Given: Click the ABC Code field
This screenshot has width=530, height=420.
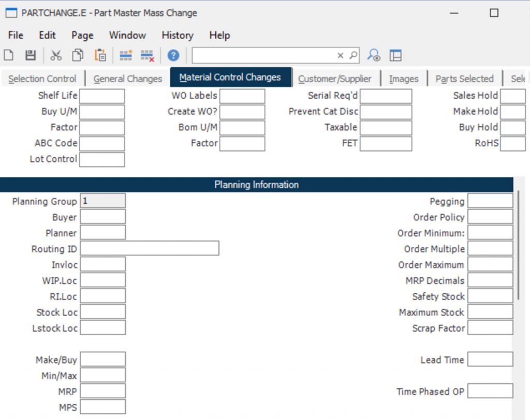Looking at the screenshot, I should tap(102, 144).
